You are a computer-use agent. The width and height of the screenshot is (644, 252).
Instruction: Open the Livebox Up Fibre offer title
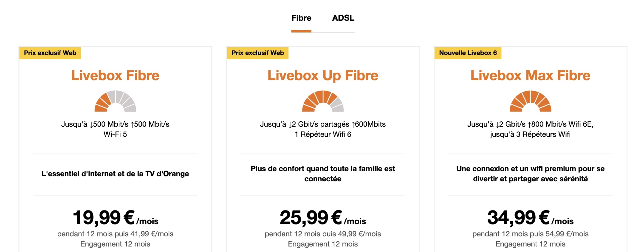click(x=323, y=76)
